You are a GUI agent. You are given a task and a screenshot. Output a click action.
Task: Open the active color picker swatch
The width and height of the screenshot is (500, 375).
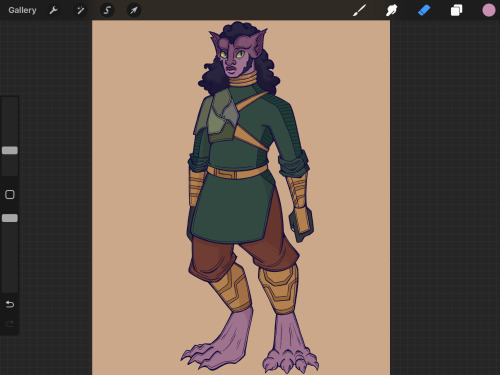[x=489, y=10]
